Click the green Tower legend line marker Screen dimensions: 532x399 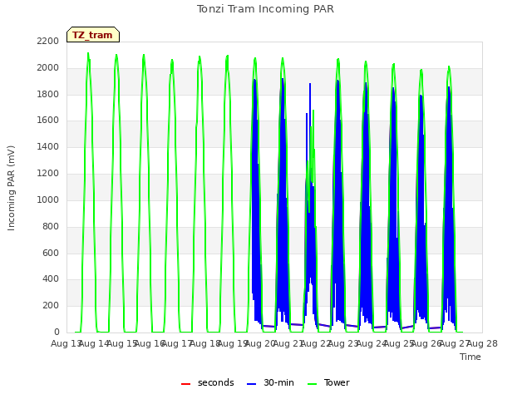point(312,384)
